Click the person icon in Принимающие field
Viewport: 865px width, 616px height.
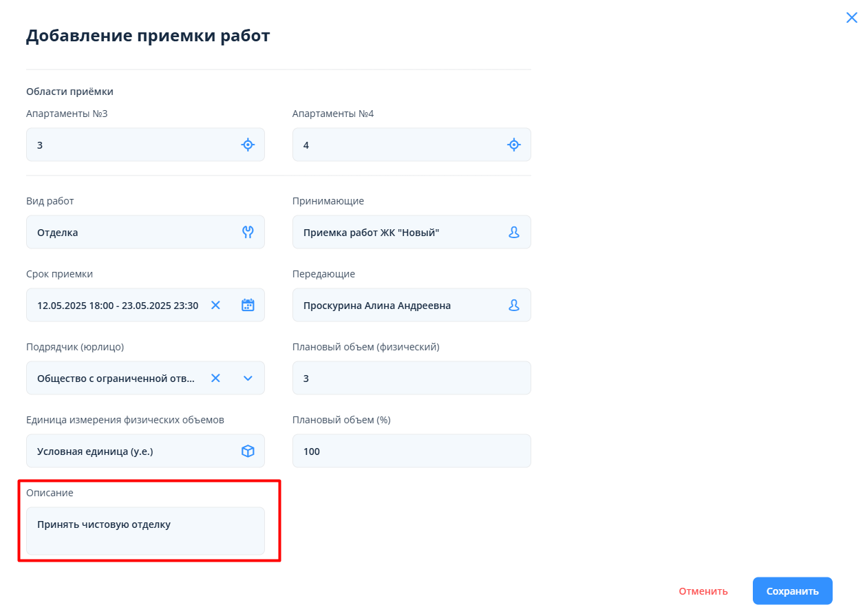tap(513, 232)
